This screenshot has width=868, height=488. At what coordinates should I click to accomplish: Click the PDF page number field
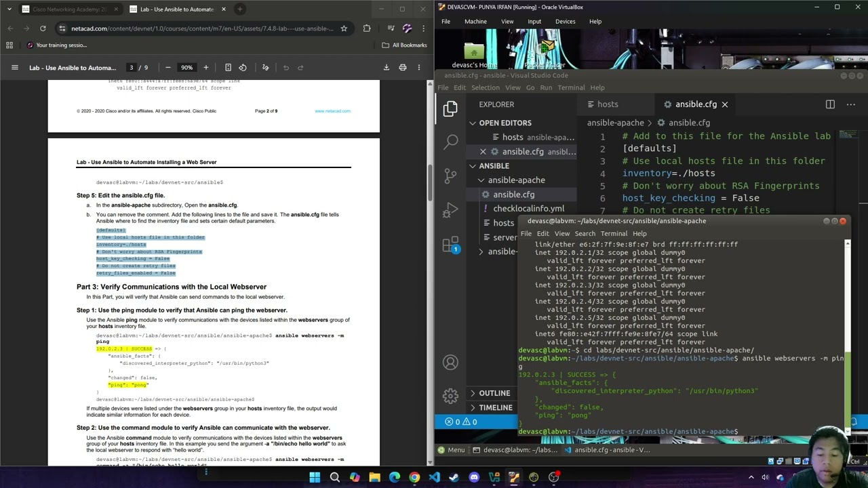click(132, 67)
